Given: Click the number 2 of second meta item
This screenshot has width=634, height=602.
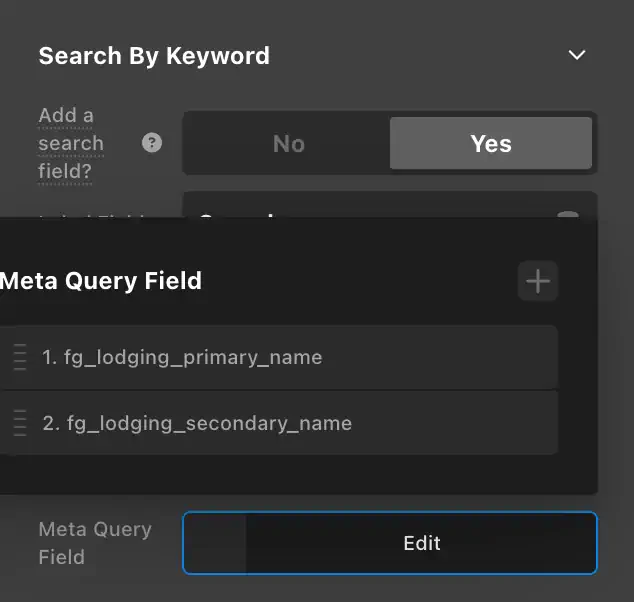Looking at the screenshot, I should [51, 423].
